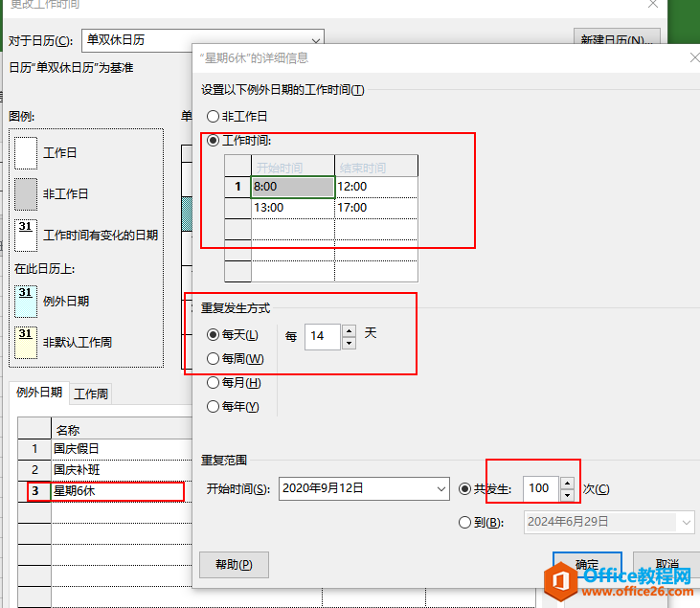Image resolution: width=700 pixels, height=608 pixels.
Task: Click the 14 days interval field
Action: pyautogui.click(x=323, y=337)
